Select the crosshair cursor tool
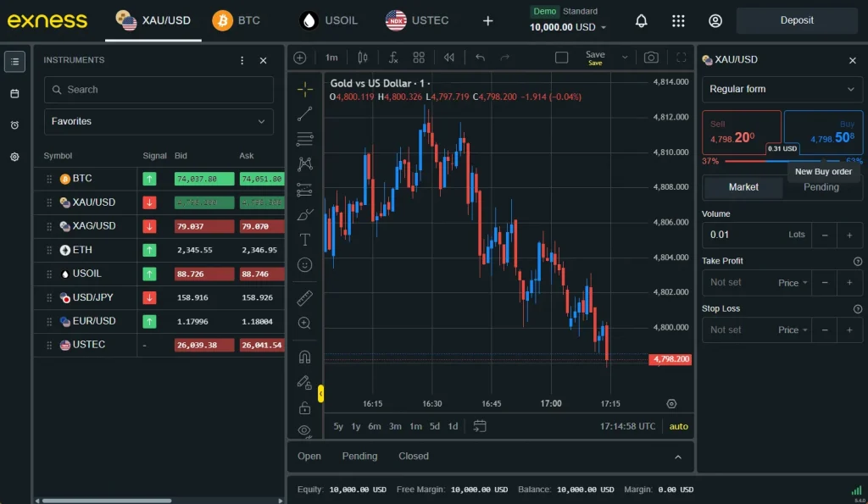This screenshot has height=504, width=868. coord(304,89)
